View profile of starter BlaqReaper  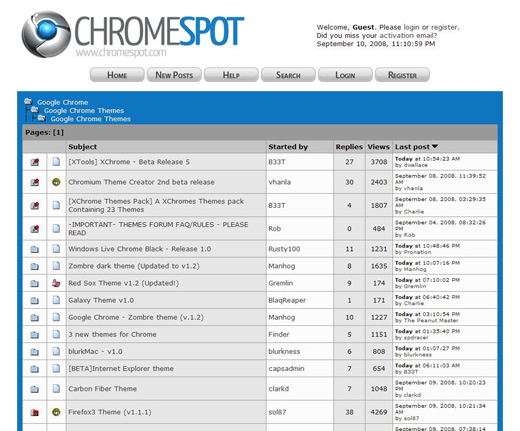[x=287, y=300]
